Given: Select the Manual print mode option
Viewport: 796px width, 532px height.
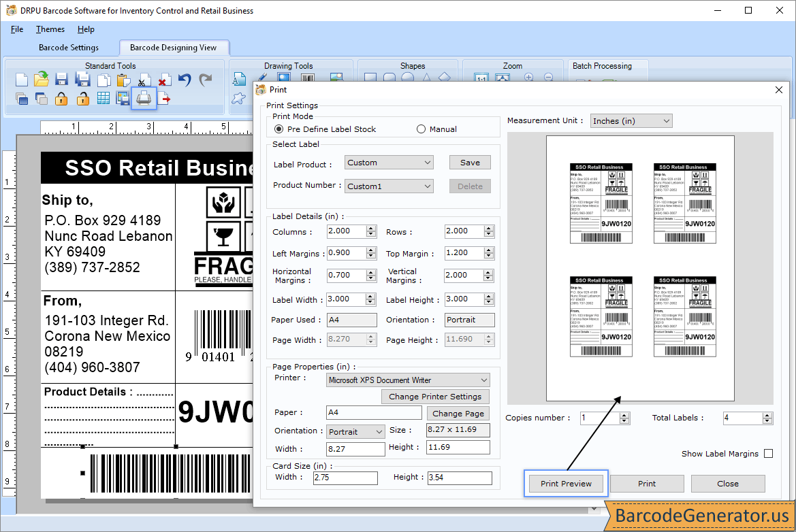Looking at the screenshot, I should (420, 129).
